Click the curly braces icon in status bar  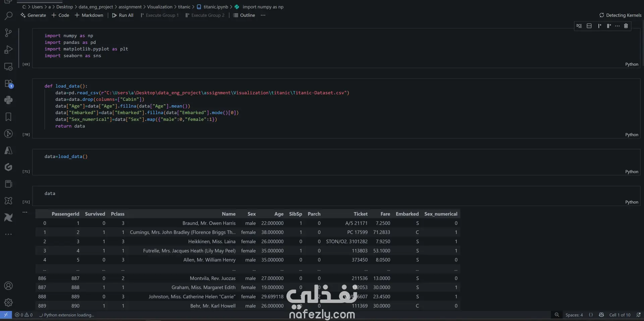pos(591,315)
